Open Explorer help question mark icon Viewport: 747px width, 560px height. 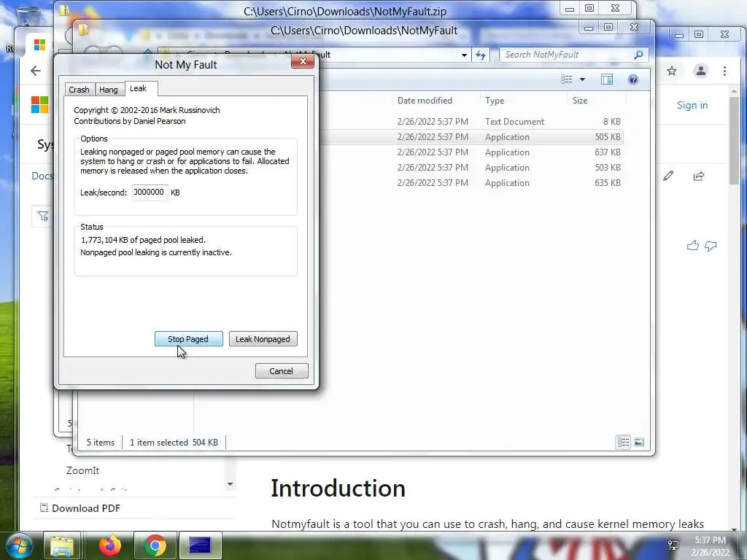633,79
